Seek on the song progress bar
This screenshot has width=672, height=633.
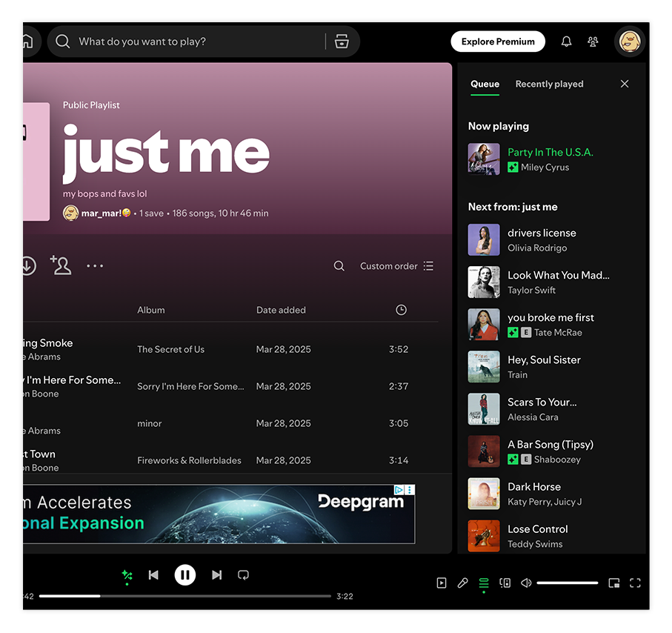(x=184, y=596)
